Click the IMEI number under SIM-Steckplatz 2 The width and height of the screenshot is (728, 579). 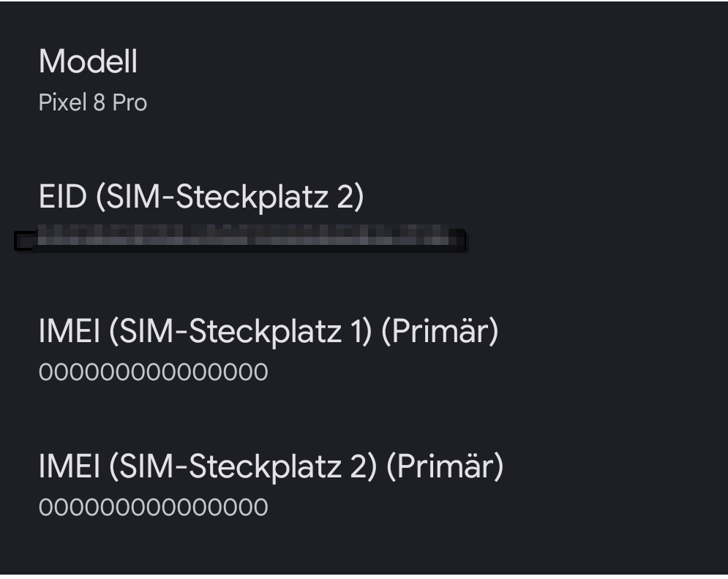[153, 507]
